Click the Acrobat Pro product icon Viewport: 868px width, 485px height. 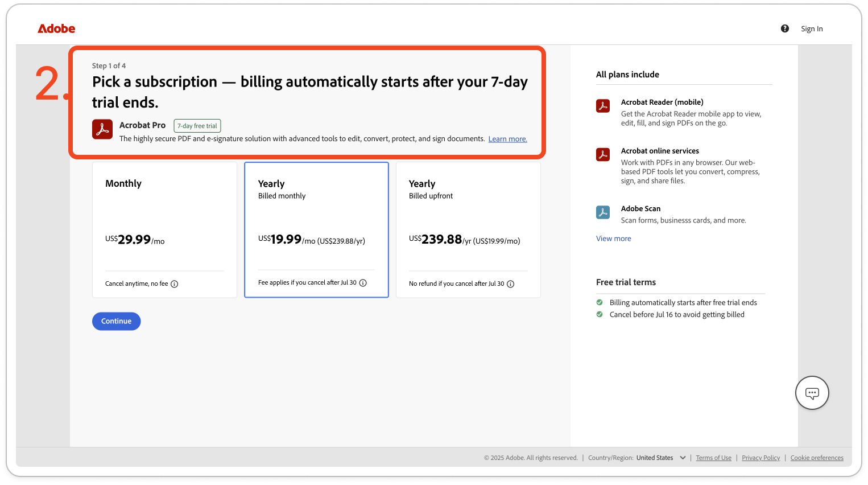point(102,129)
